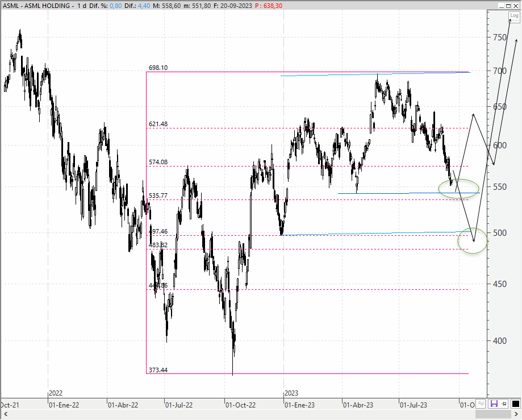Click the 450 price axis label
The image size is (522, 420).
[x=500, y=284]
